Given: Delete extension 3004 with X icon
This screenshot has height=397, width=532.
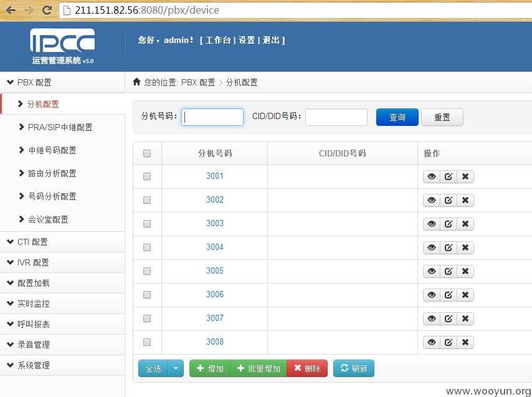Looking at the screenshot, I should pos(465,247).
